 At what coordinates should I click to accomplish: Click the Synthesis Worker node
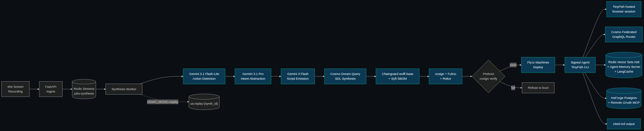(x=124, y=89)
